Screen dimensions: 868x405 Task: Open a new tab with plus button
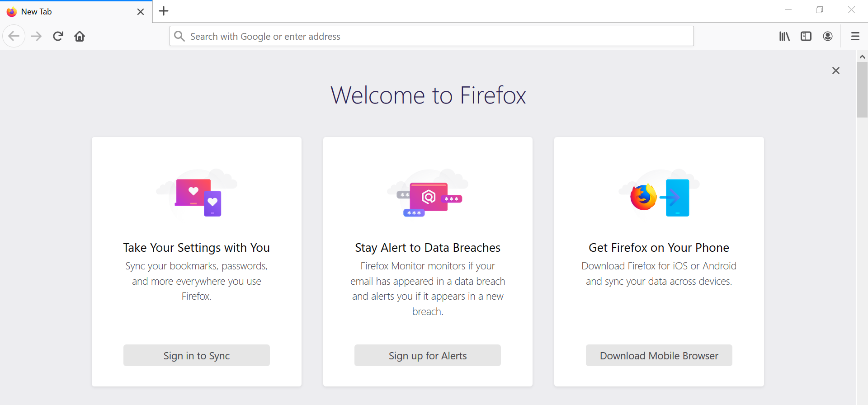pyautogui.click(x=164, y=11)
